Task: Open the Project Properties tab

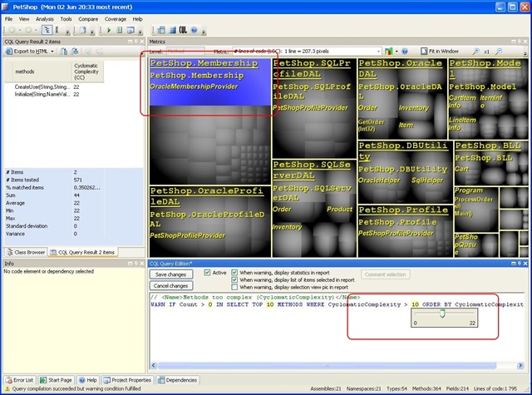Action: point(127,380)
